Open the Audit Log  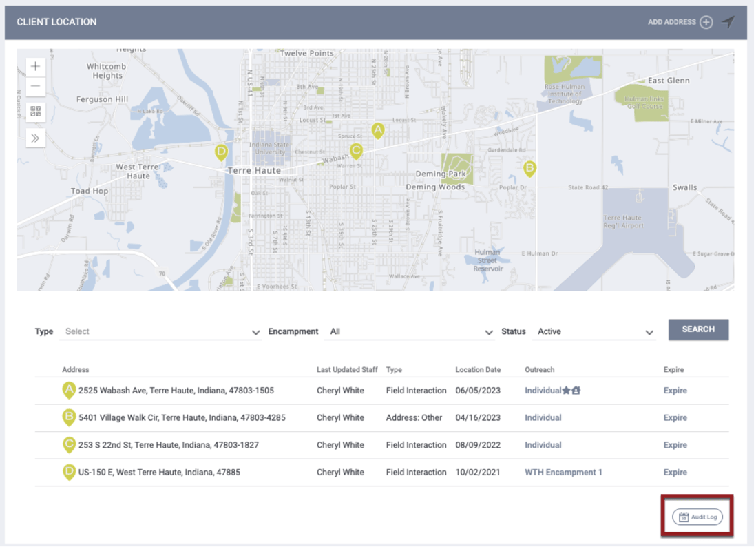pyautogui.click(x=697, y=517)
